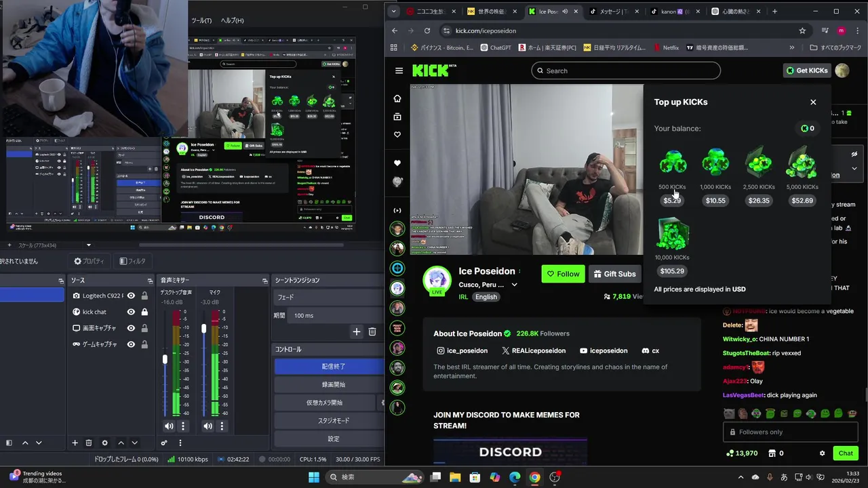Toggle lock on 画面キャプチャ source

click(x=144, y=328)
